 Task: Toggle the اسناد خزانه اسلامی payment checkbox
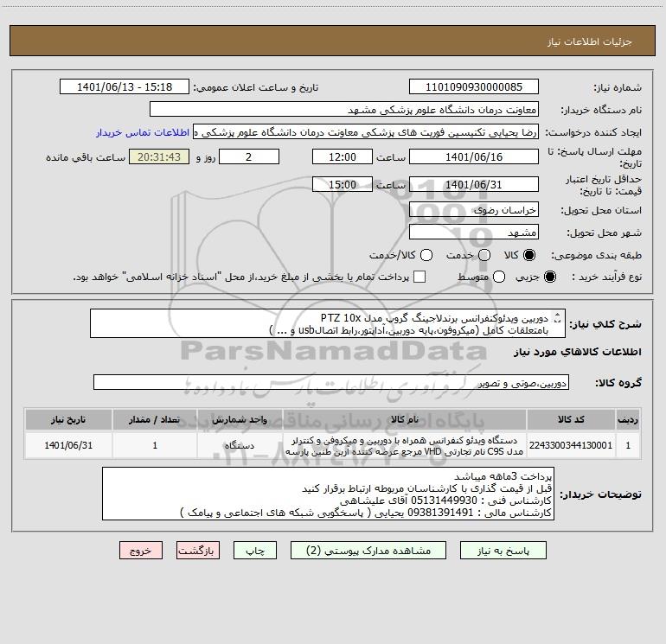pos(419,277)
